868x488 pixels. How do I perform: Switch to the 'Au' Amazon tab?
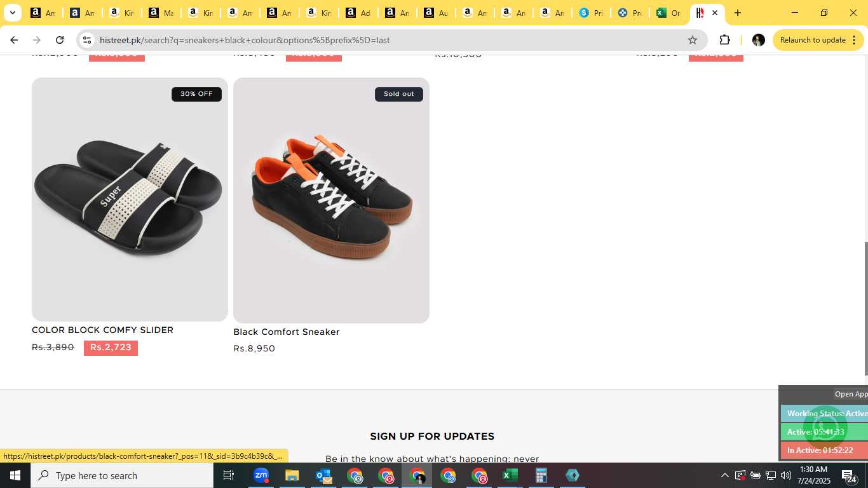click(x=437, y=13)
